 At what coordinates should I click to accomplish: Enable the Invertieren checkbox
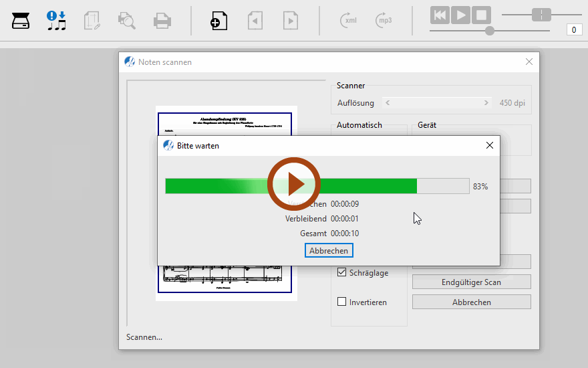[342, 302]
